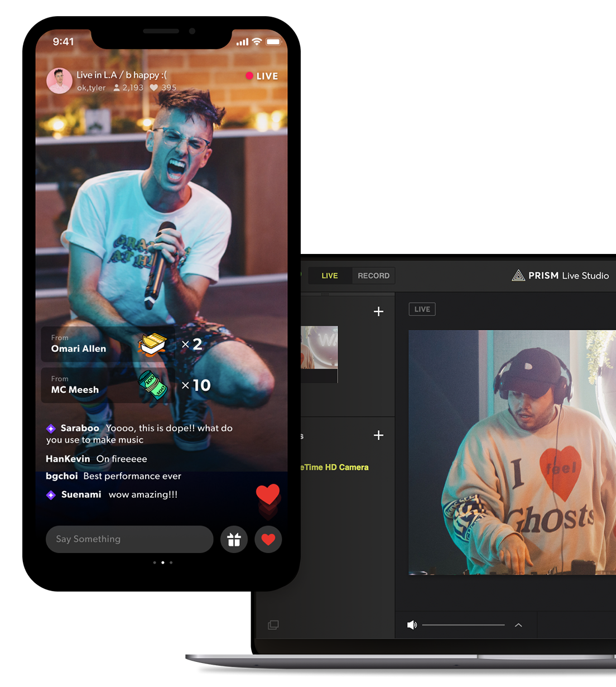Switch to the RECORD tab
Viewport: 616px width, 687px height.
coord(373,276)
